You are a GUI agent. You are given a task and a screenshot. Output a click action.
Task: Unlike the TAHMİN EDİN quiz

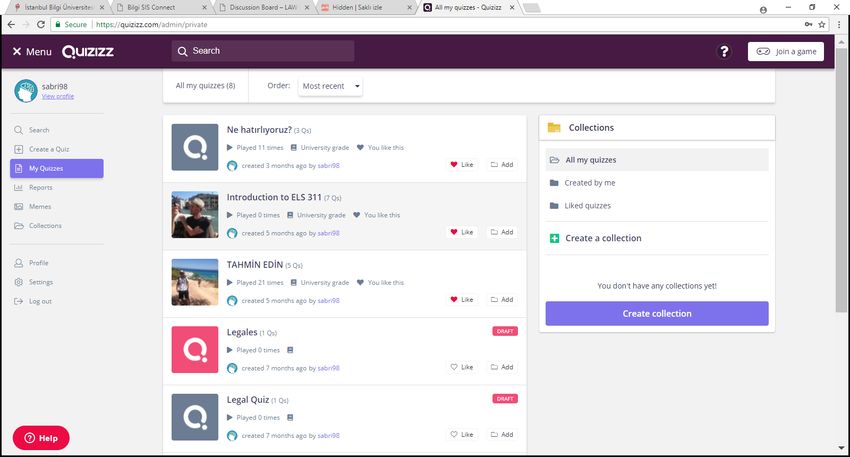(x=462, y=299)
